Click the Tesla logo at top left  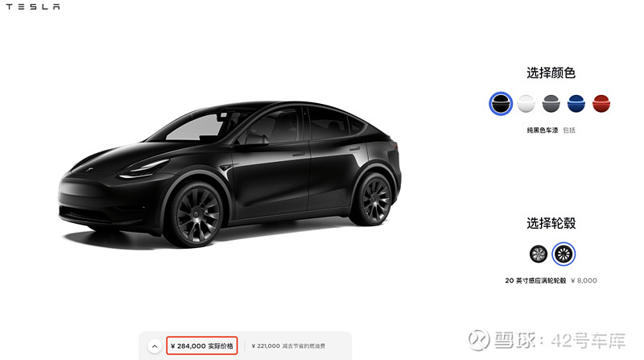[33, 6]
